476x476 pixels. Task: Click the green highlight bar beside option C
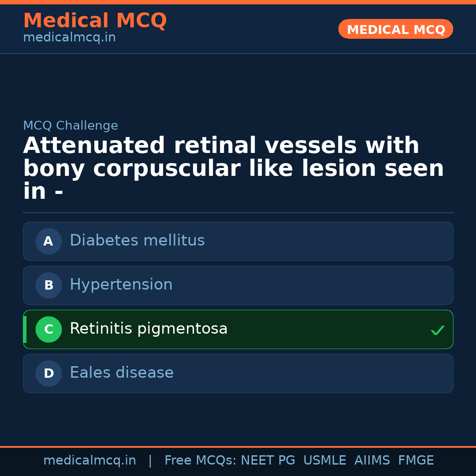[x=25, y=329]
